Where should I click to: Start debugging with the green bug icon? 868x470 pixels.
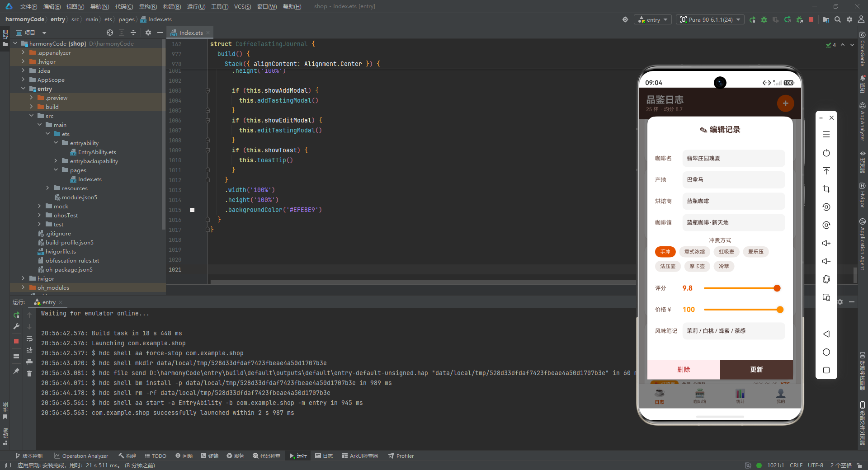tap(764, 20)
